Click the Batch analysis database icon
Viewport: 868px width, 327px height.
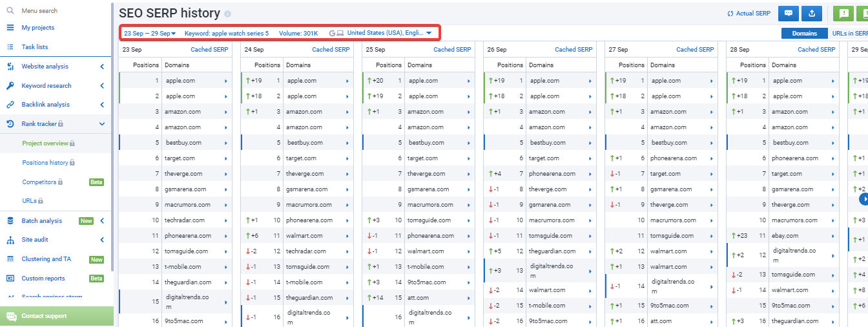(x=10, y=221)
